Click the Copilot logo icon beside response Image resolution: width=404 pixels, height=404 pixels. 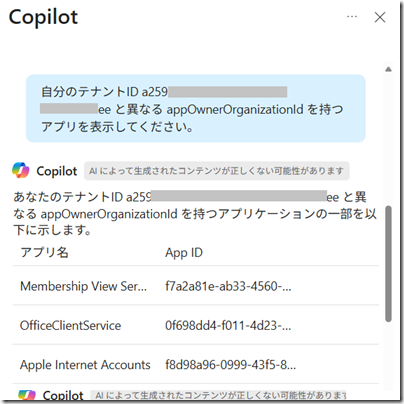click(x=21, y=170)
